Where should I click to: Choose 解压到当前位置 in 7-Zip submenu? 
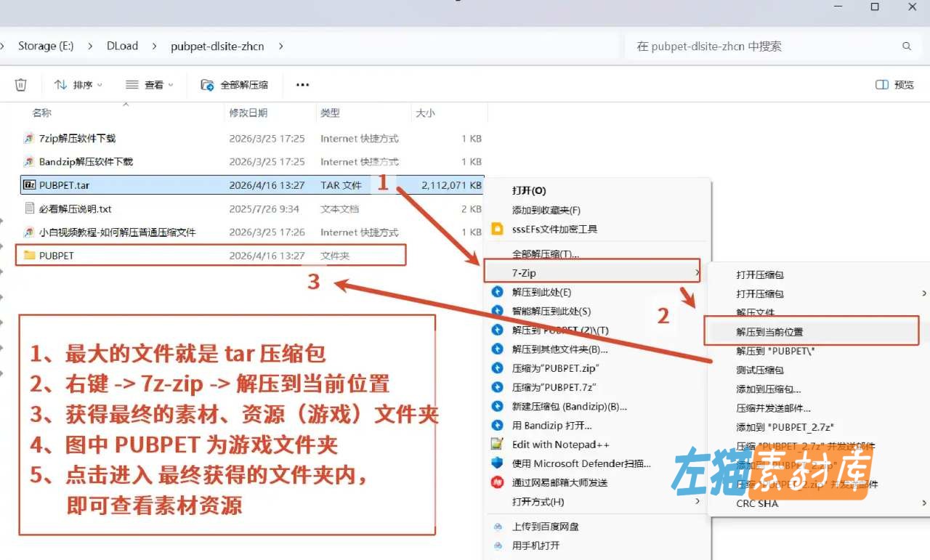point(769,332)
